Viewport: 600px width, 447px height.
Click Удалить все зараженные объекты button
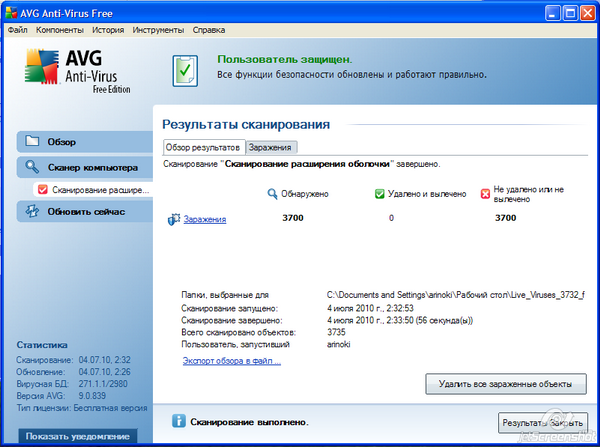click(x=505, y=384)
